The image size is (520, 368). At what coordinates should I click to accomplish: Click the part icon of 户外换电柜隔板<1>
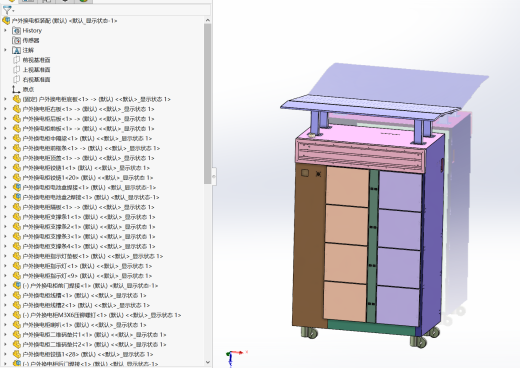pos(17,207)
